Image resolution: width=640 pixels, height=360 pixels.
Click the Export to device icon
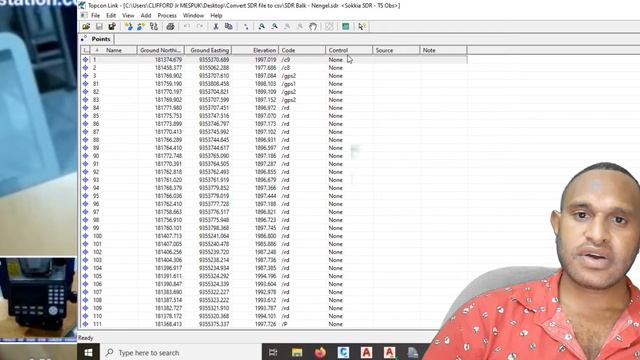pyautogui.click(x=141, y=27)
